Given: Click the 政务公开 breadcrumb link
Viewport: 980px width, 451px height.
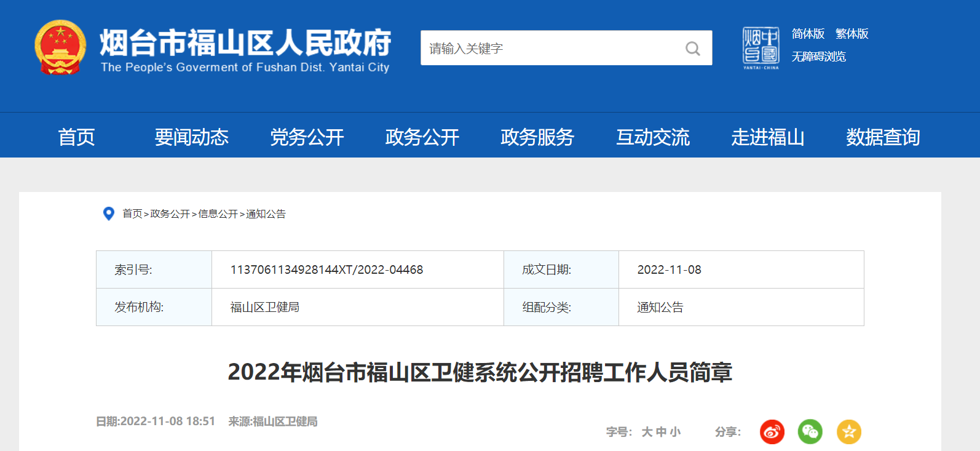Looking at the screenshot, I should (x=170, y=214).
